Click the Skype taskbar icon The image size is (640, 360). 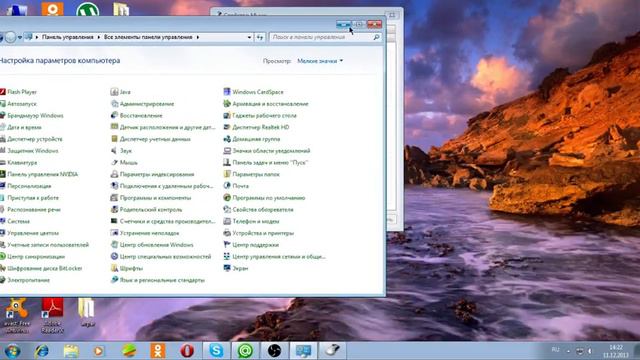(216, 351)
